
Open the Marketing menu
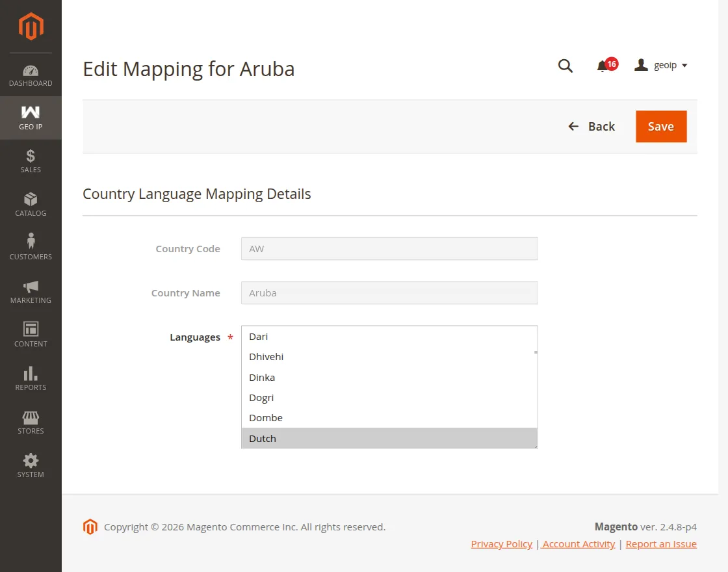[31, 292]
